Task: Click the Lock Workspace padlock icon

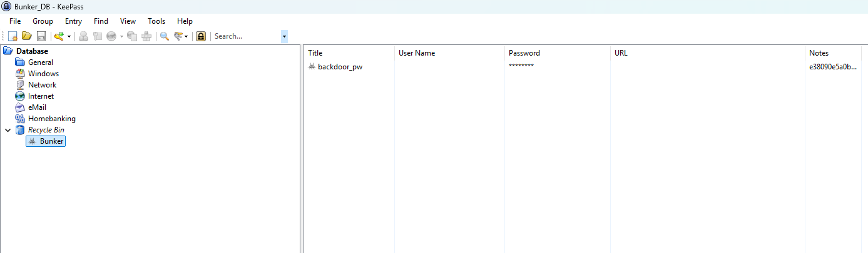Action: pos(201,36)
